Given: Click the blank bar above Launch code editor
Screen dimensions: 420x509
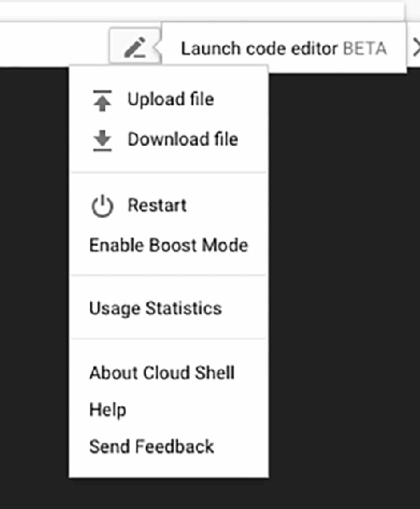Looking at the screenshot, I should [x=201, y=10].
